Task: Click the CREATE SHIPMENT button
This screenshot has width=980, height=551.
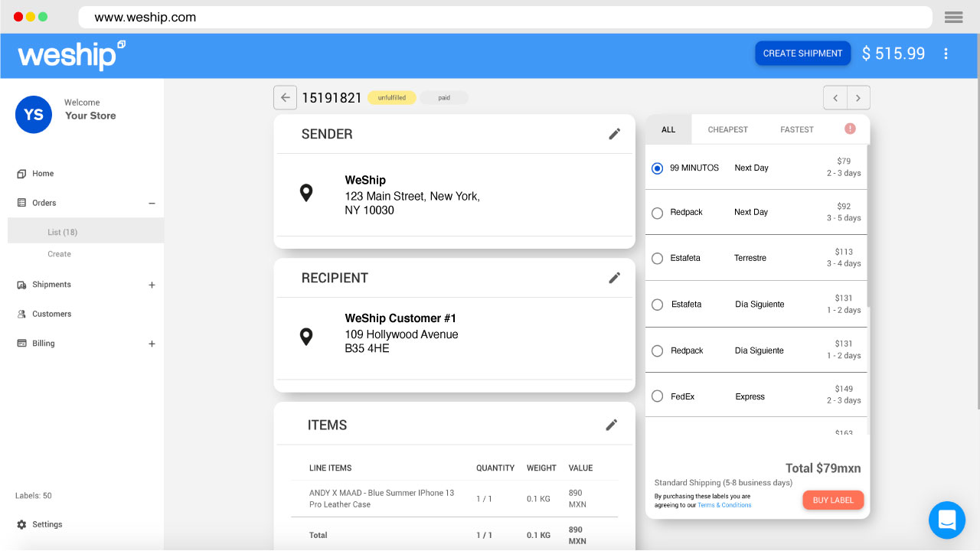Action: pyautogui.click(x=802, y=54)
